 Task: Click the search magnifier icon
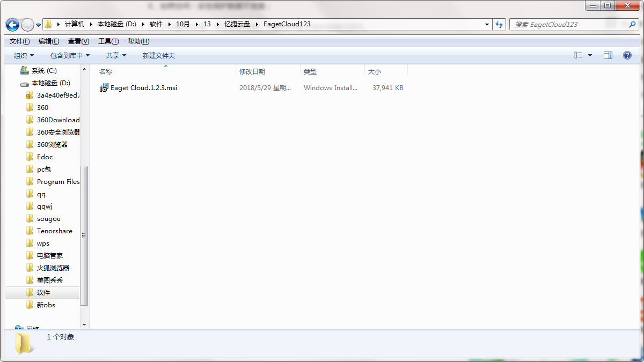tap(632, 24)
